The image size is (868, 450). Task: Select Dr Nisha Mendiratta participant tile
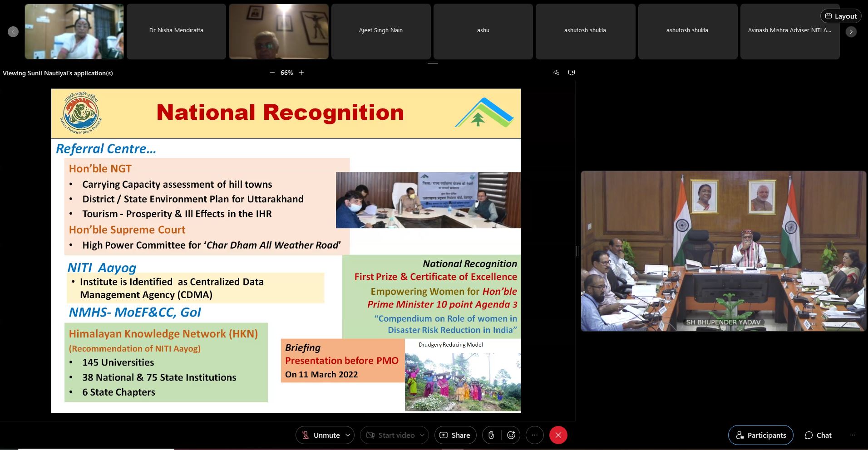176,31
